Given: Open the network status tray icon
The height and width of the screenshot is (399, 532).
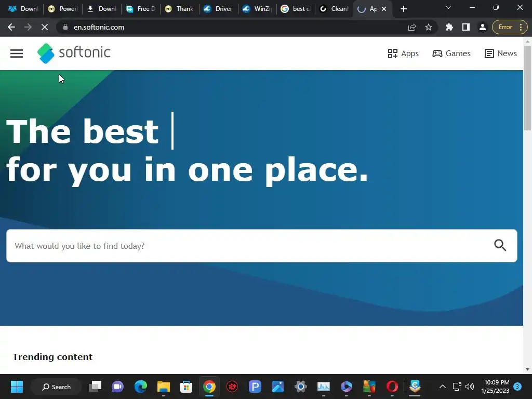Looking at the screenshot, I should point(457,387).
